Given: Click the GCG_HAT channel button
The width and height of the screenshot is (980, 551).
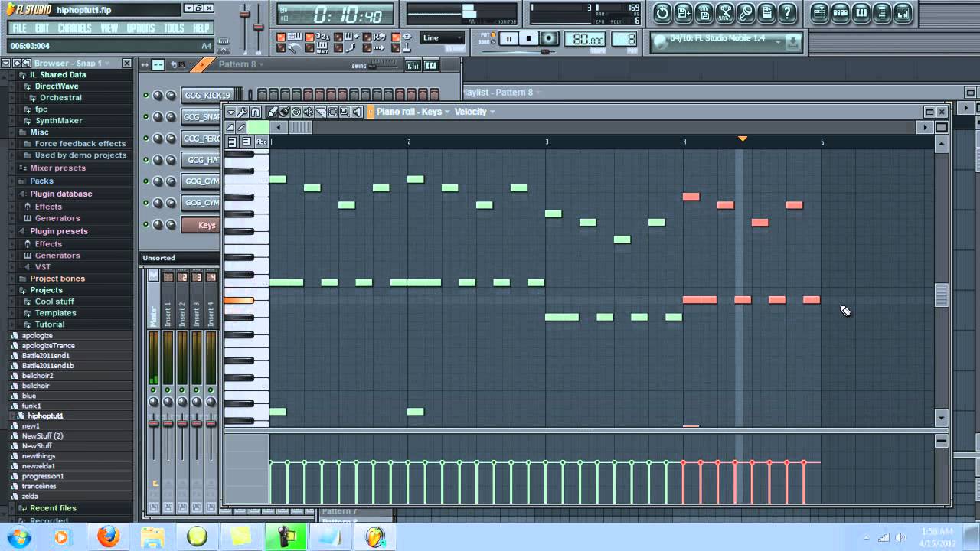Looking at the screenshot, I should (x=201, y=160).
